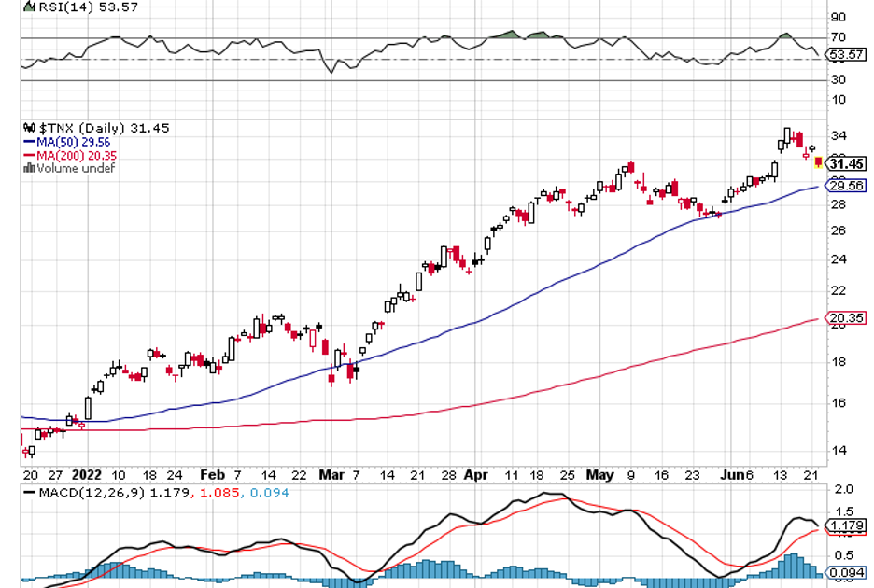
Task: Click the 0.094 histogram value tag
Action: coord(848,571)
